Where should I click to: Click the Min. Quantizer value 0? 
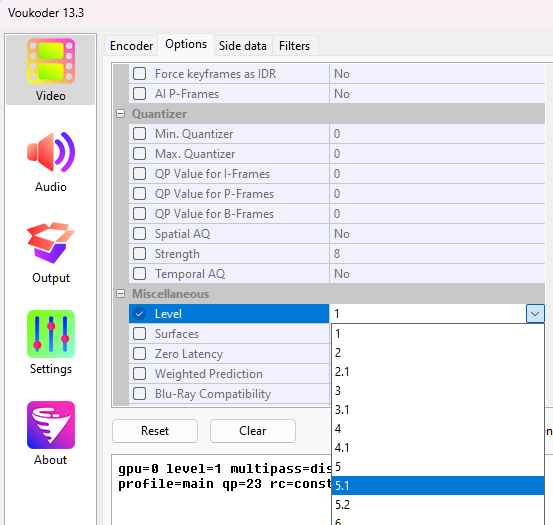(437, 134)
